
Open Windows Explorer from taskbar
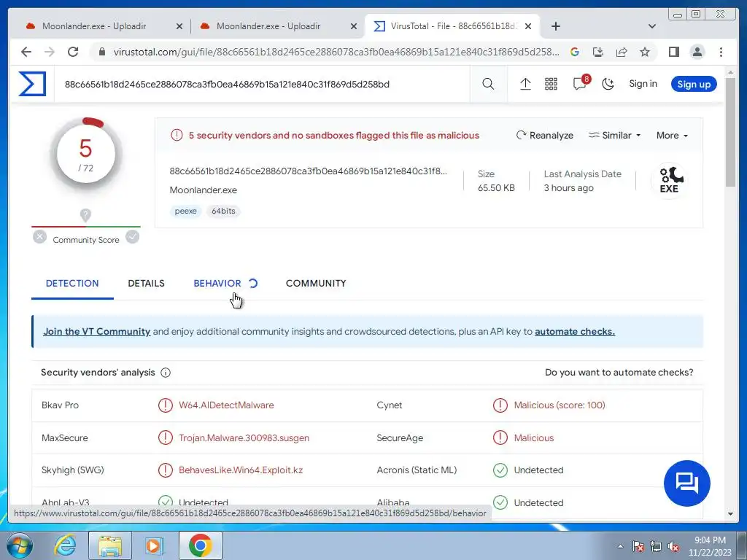pos(110,545)
